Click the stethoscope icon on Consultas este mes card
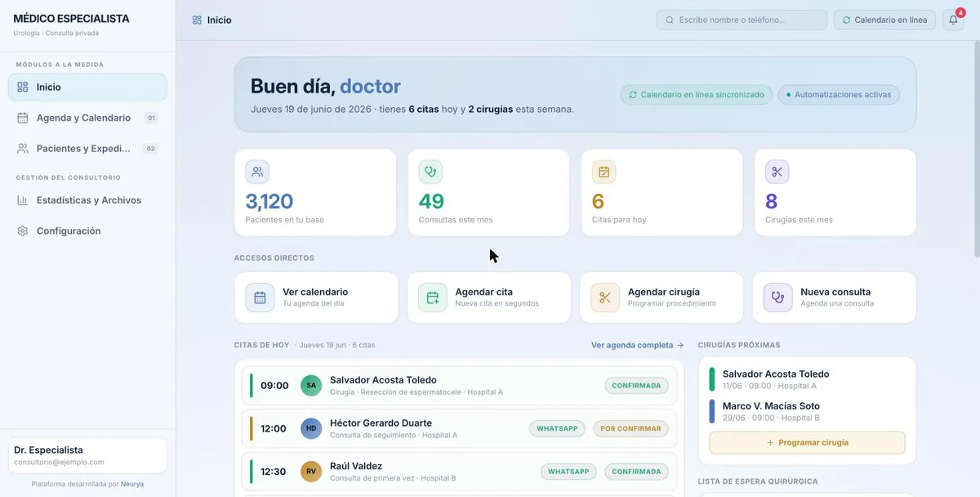The height and width of the screenshot is (497, 980). [x=430, y=172]
